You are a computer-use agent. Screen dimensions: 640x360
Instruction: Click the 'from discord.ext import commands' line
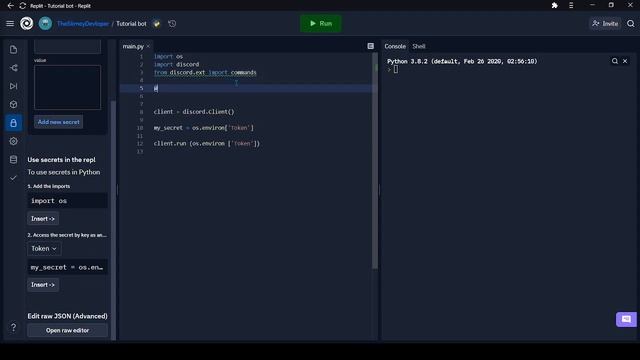[205, 73]
